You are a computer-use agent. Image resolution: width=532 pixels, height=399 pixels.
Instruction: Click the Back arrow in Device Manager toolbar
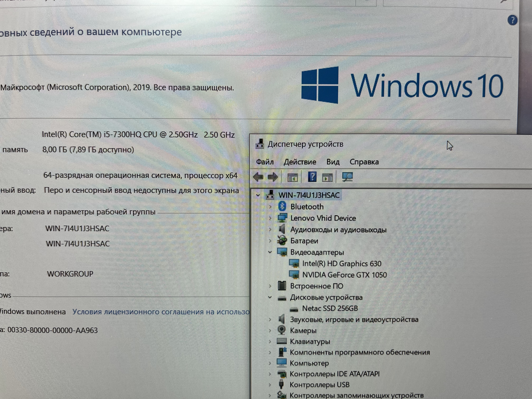[x=258, y=177]
